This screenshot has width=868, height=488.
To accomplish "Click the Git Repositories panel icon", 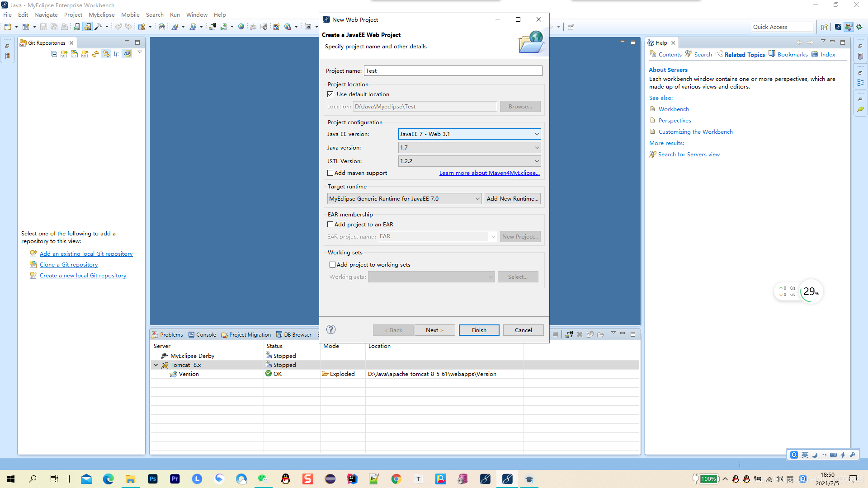I will coord(24,42).
